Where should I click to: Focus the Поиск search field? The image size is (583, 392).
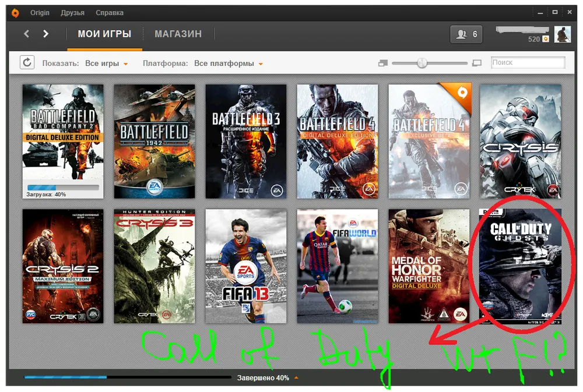point(528,62)
